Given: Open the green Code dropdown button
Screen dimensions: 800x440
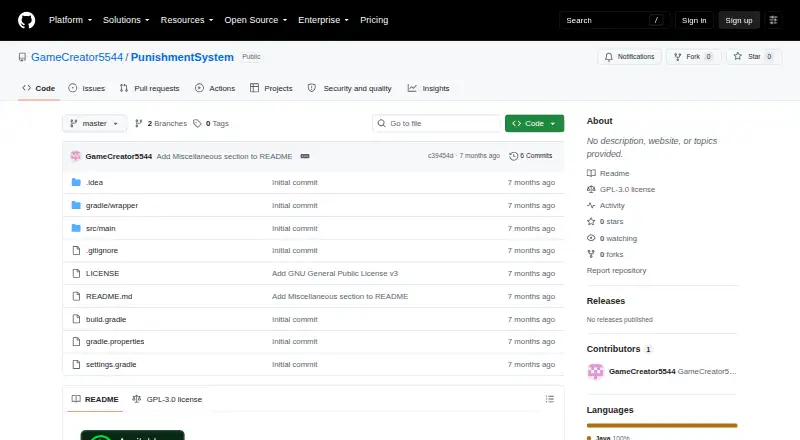Looking at the screenshot, I should click(534, 124).
